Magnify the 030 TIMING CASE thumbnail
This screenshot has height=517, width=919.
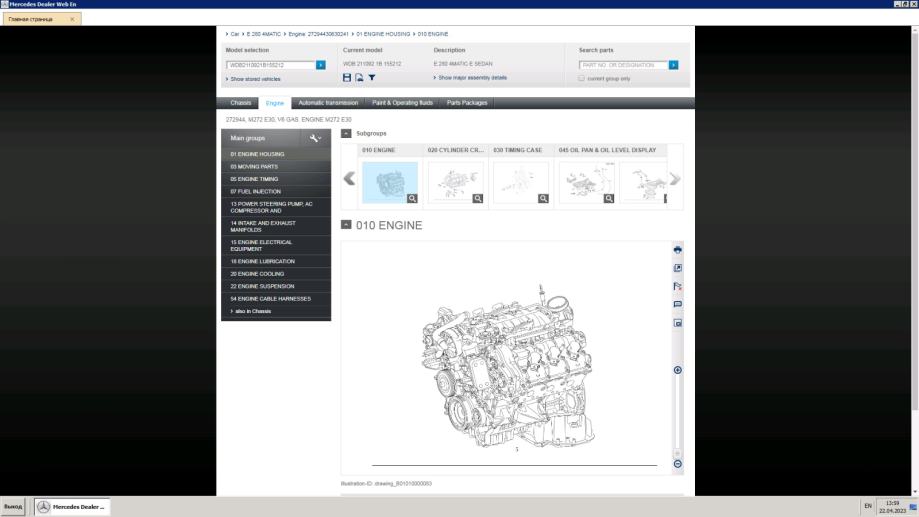coord(543,199)
